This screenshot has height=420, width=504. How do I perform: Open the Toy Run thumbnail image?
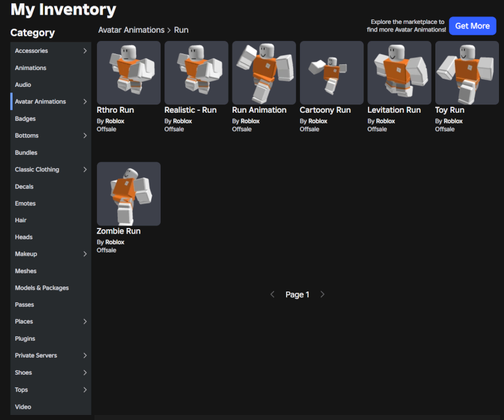(x=467, y=72)
